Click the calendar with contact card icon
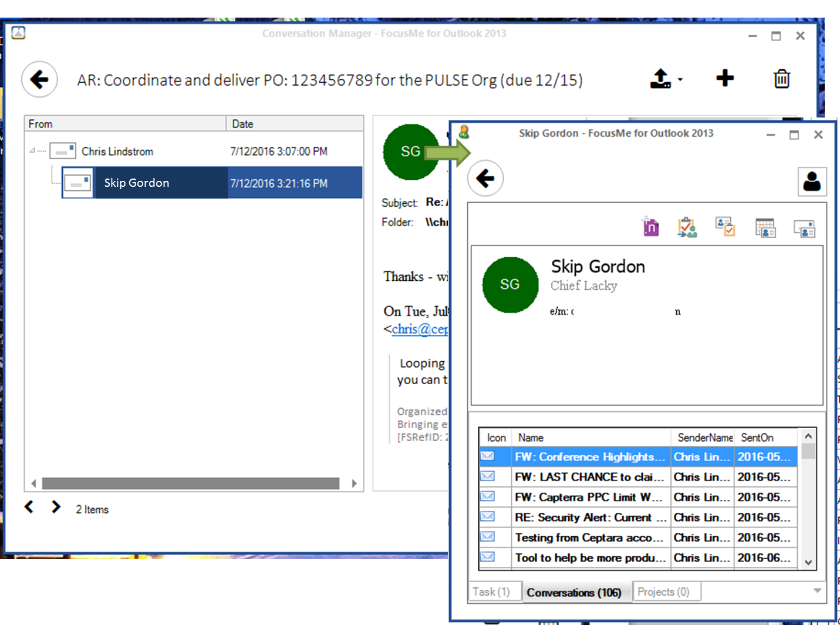The width and height of the screenshot is (840, 625). point(765,227)
